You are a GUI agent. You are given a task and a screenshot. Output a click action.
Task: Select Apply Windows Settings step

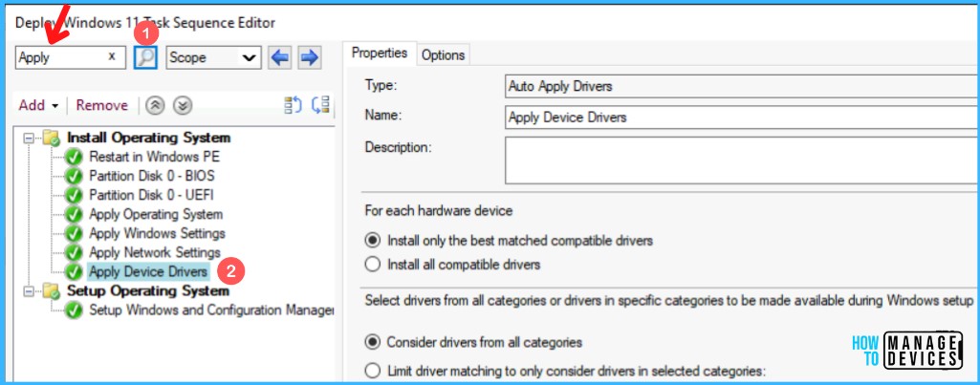pos(157,234)
